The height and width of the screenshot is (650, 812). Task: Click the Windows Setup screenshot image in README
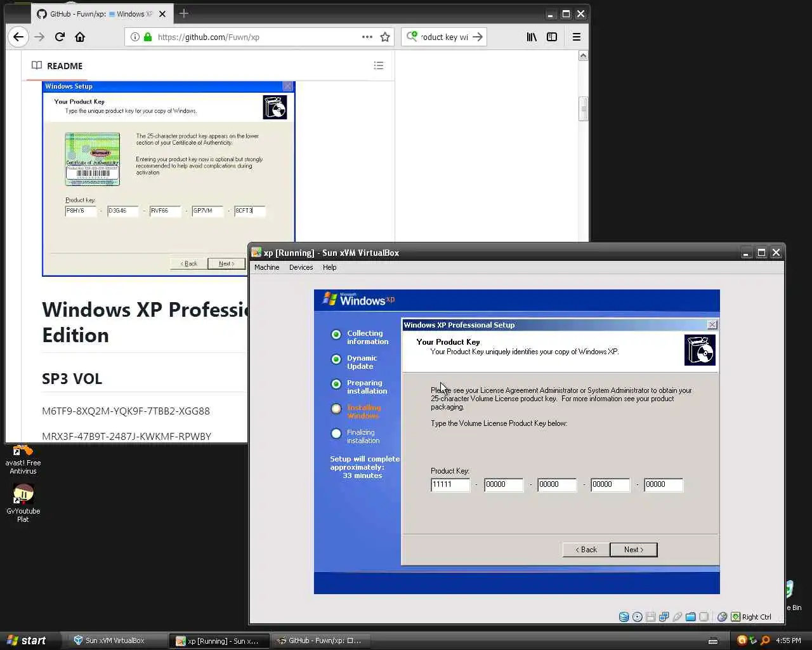(x=169, y=178)
